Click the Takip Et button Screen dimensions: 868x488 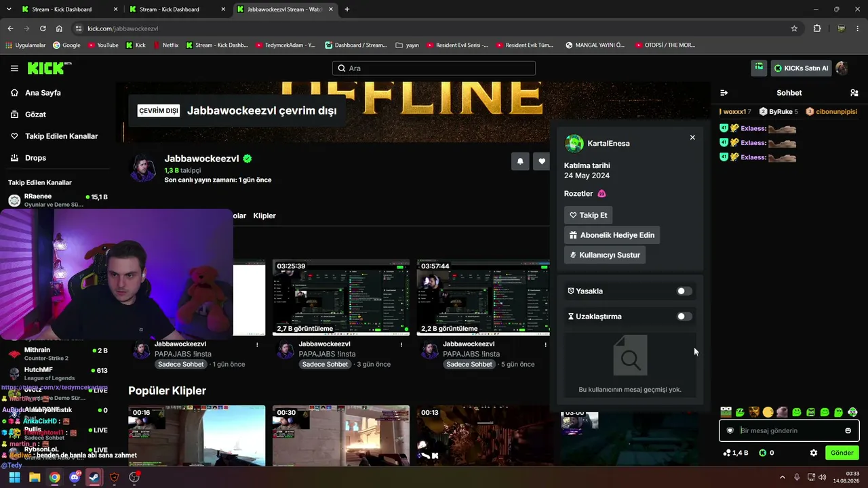tap(588, 215)
